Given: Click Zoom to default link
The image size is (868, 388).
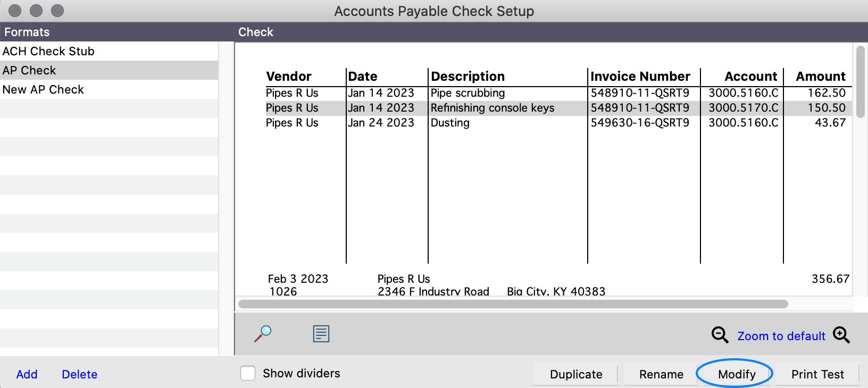Looking at the screenshot, I should click(x=781, y=336).
